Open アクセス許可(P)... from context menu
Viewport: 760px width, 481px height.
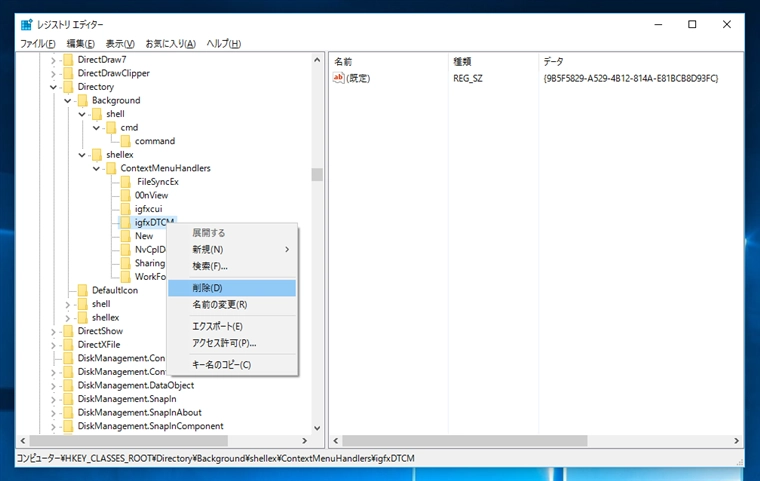coord(232,343)
